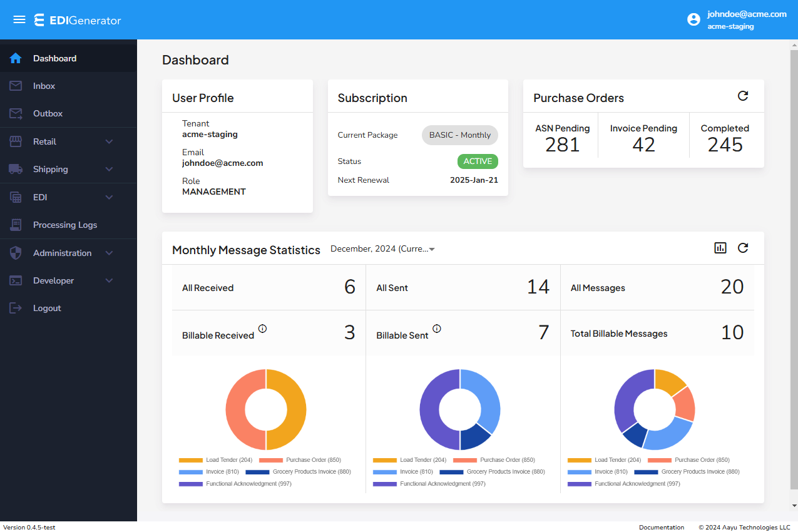The image size is (798, 532).
Task: Click the Processing Logs sidebar icon
Action: 15,225
